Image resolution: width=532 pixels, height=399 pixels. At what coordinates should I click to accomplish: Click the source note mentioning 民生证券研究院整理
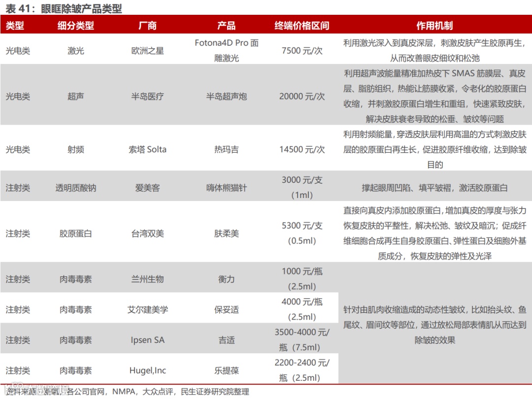(x=127, y=392)
